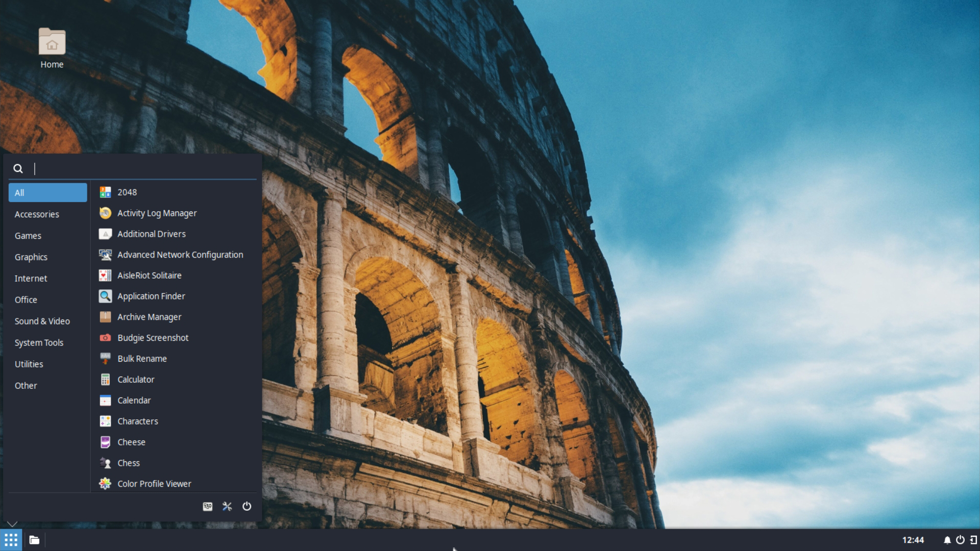
Task: Open Color Profile Viewer entry
Action: 154,484
